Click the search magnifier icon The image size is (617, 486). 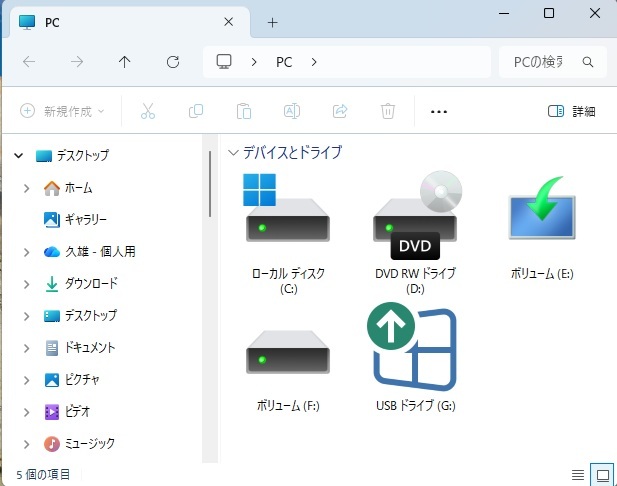(x=588, y=62)
